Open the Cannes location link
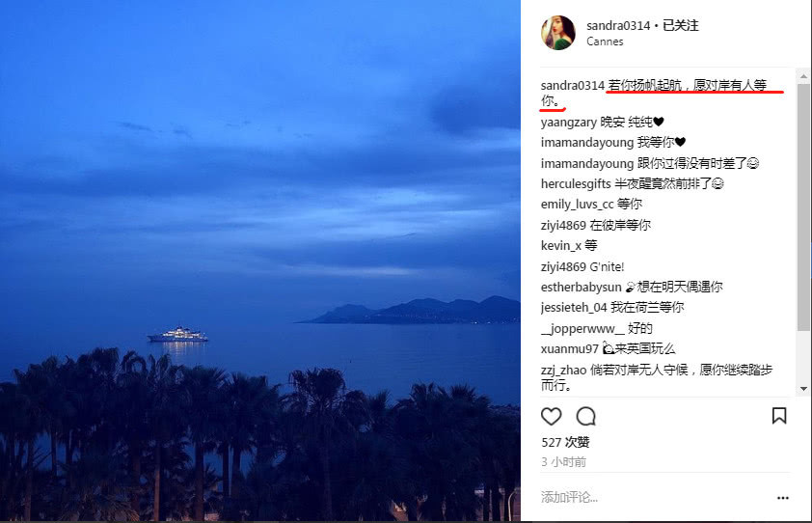This screenshot has height=523, width=812. pyautogui.click(x=605, y=42)
